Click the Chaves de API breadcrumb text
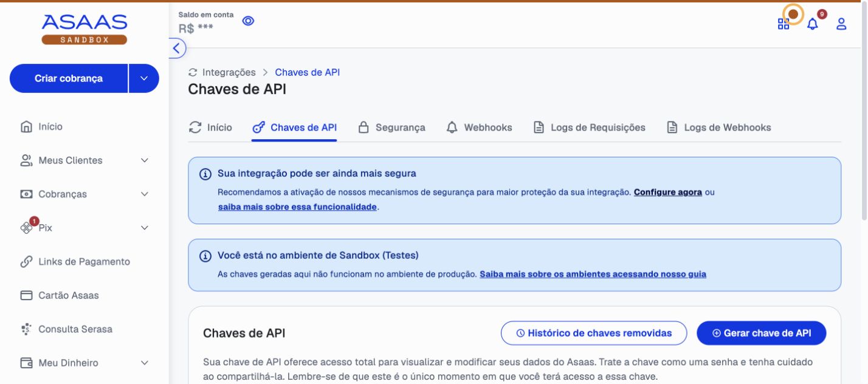Screen dimensions: 868x384 click(x=308, y=72)
